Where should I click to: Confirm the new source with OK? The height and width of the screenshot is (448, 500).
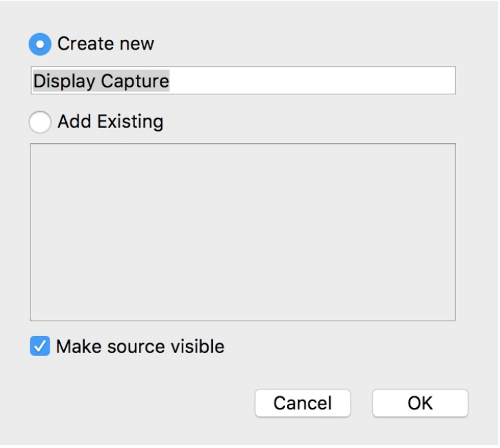tap(420, 403)
